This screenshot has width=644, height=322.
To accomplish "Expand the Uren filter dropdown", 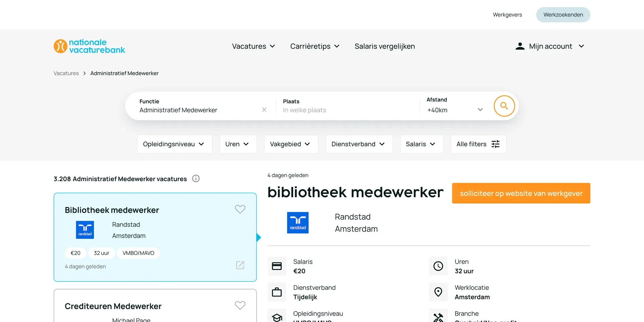I will [x=238, y=144].
